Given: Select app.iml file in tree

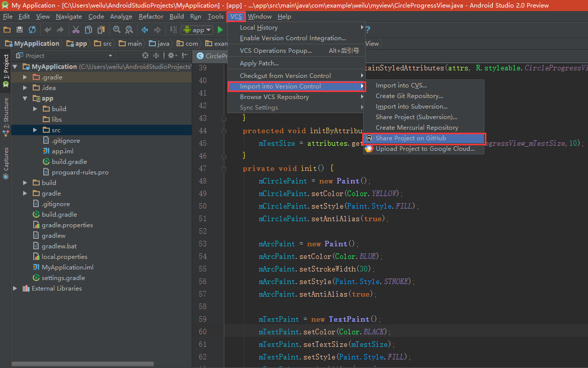Looking at the screenshot, I should [x=58, y=151].
